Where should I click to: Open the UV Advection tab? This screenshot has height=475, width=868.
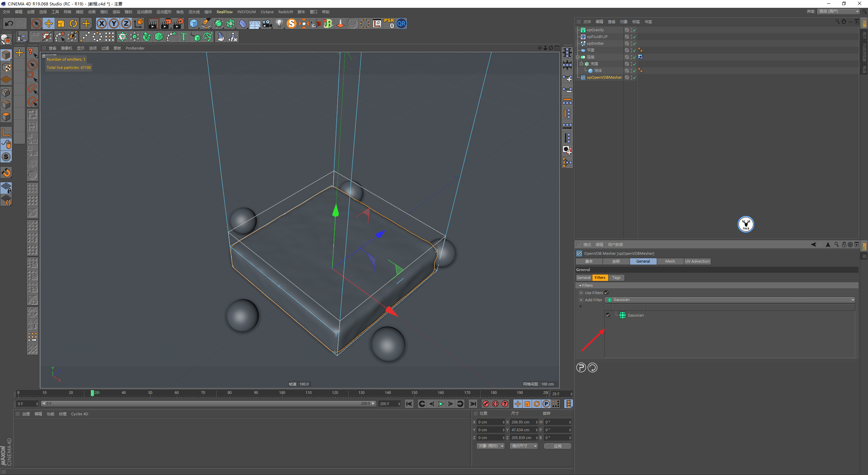pos(697,261)
